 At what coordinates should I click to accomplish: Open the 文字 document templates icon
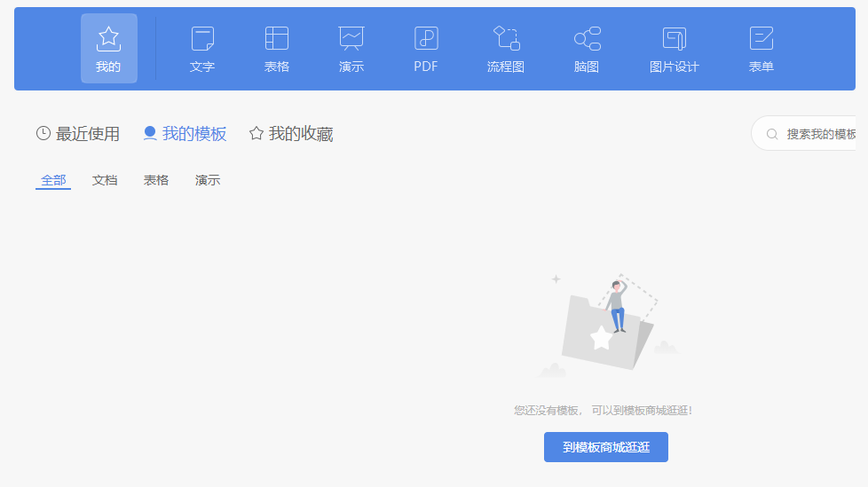[202, 38]
